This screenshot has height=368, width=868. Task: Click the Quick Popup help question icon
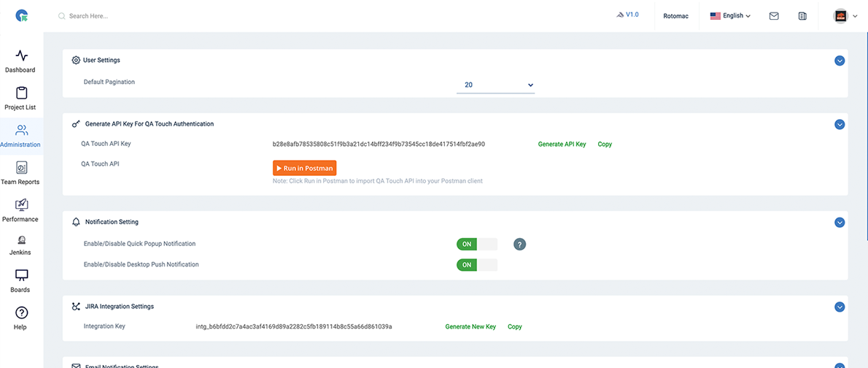(519, 245)
